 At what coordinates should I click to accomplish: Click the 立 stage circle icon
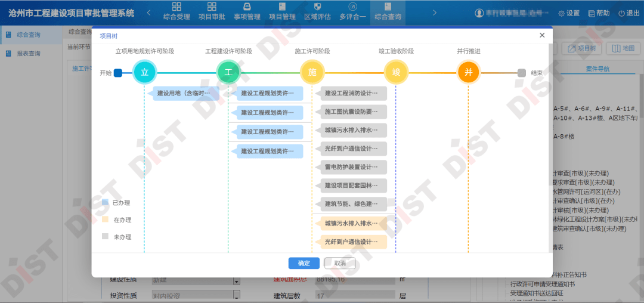(x=144, y=73)
